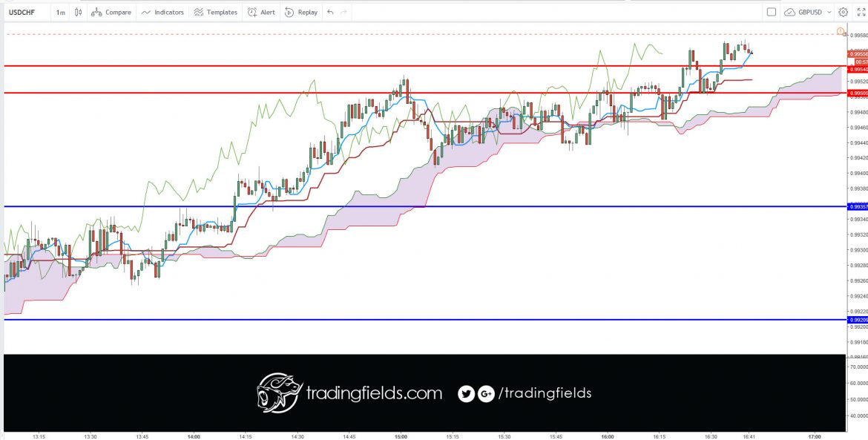Click the undo arrow
This screenshot has height=440, width=868.
pos(329,12)
